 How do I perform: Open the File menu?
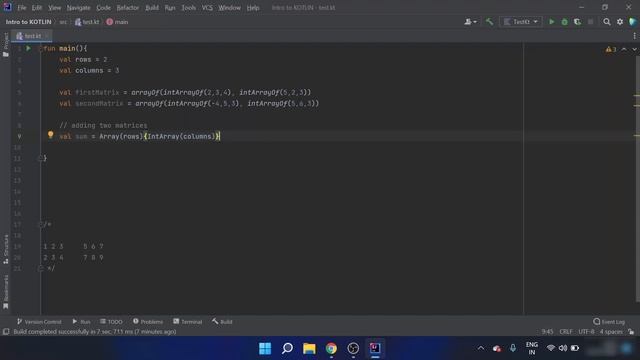pyautogui.click(x=21, y=8)
